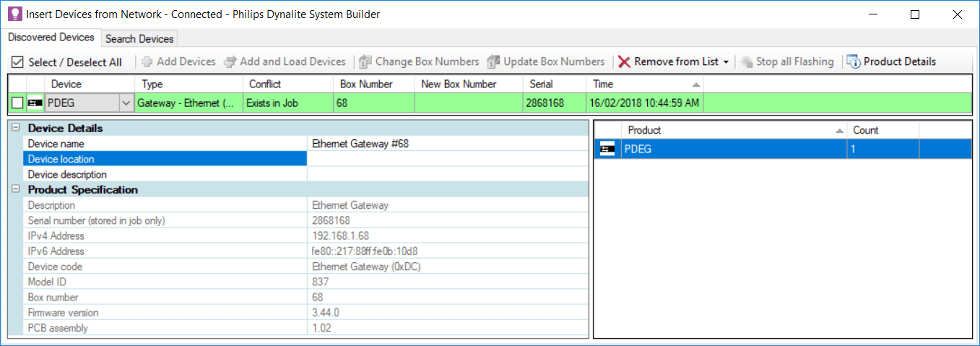
Task: Click the Device code value Ethernet Gateway (0xDC)
Action: point(448,267)
